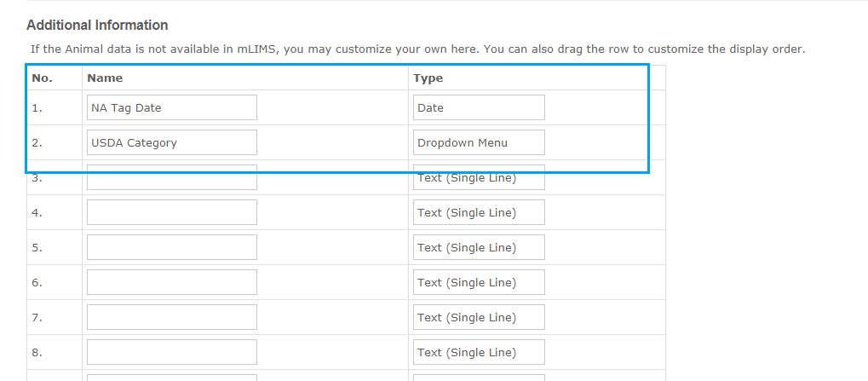Activate the row 8 name text box

(171, 352)
